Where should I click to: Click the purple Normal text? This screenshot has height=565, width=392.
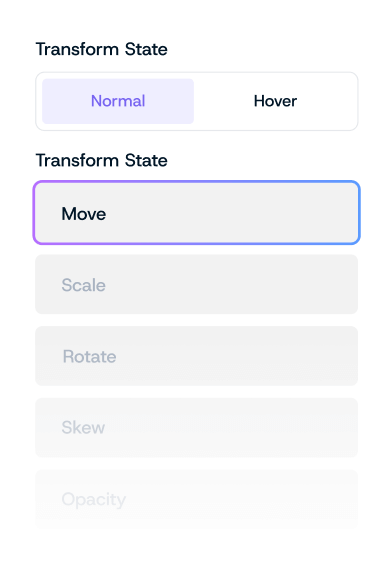coord(118,101)
